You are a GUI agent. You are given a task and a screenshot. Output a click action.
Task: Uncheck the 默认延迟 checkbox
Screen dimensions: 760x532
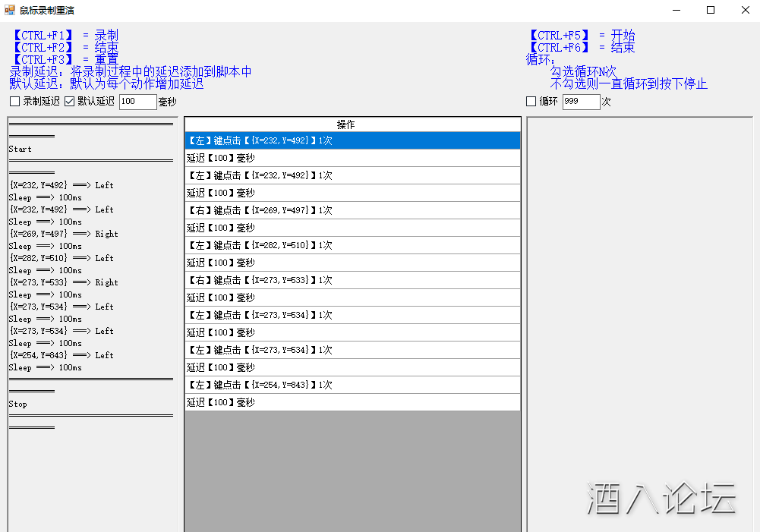point(69,101)
